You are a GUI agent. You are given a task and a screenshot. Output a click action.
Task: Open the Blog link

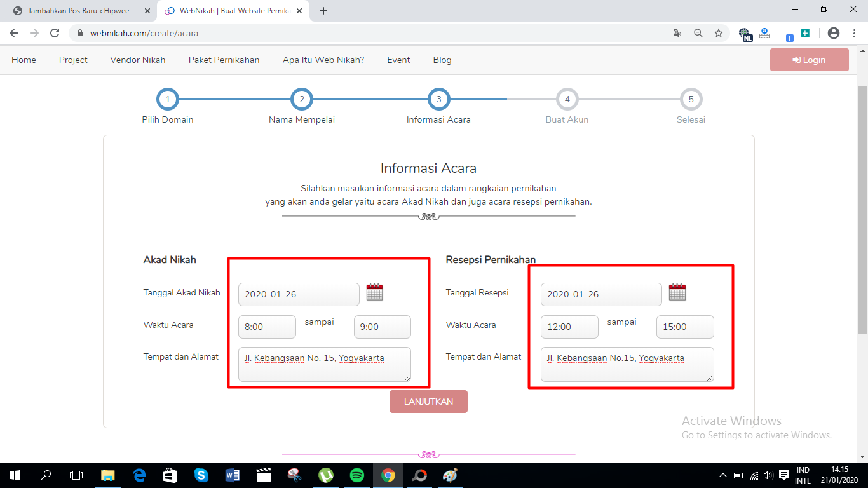(x=442, y=60)
